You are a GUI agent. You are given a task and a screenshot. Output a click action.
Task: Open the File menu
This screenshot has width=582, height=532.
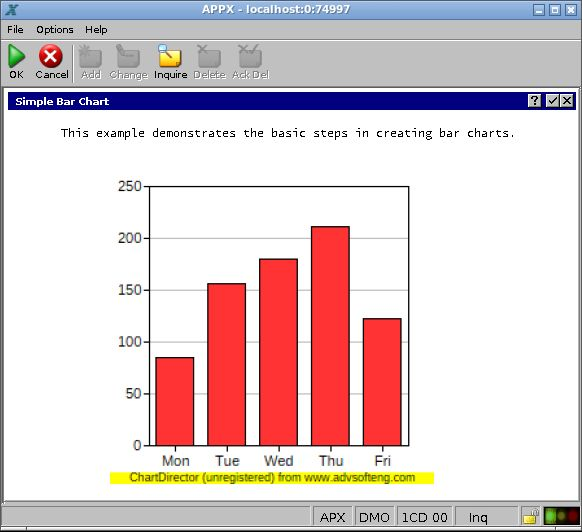(x=15, y=30)
